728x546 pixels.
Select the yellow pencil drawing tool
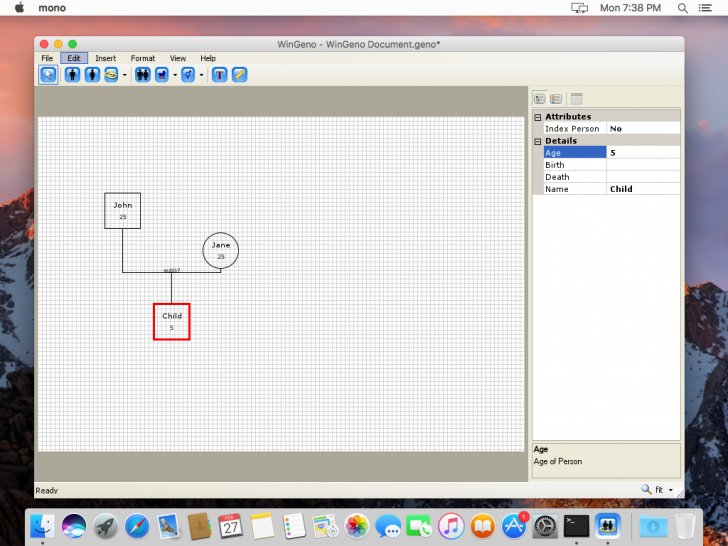[x=240, y=75]
